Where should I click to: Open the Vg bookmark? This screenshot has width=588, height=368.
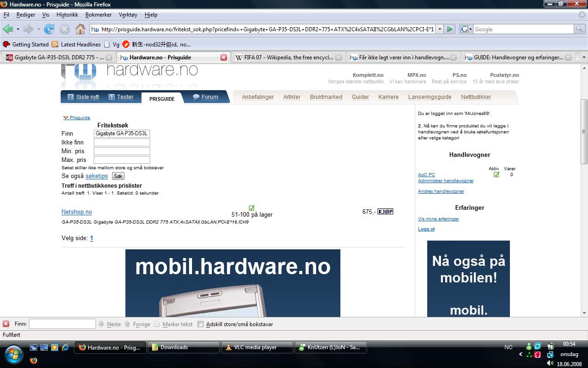(112, 45)
